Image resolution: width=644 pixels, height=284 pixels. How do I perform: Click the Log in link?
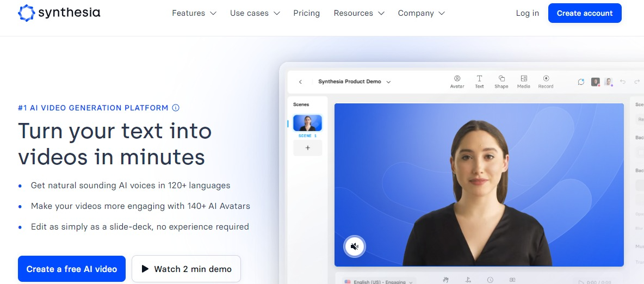pos(528,13)
